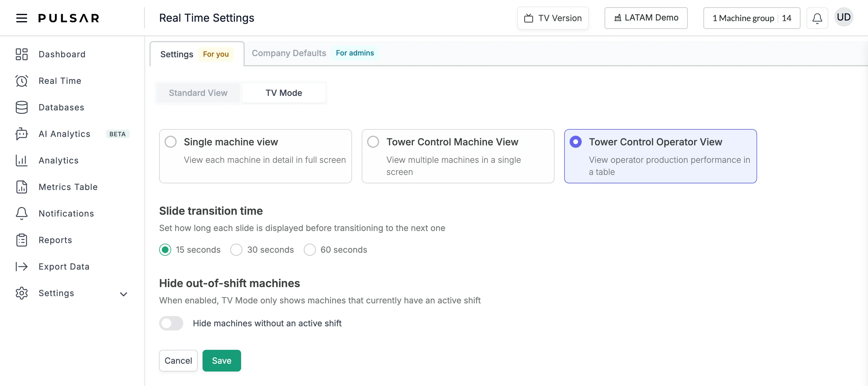Click the Pulsar logo
The height and width of the screenshot is (386, 868).
click(69, 18)
